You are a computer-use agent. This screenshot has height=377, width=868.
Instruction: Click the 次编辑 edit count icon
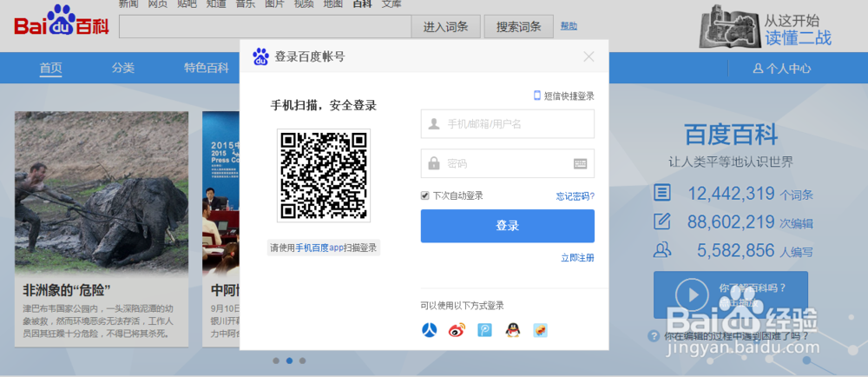pyautogui.click(x=662, y=222)
